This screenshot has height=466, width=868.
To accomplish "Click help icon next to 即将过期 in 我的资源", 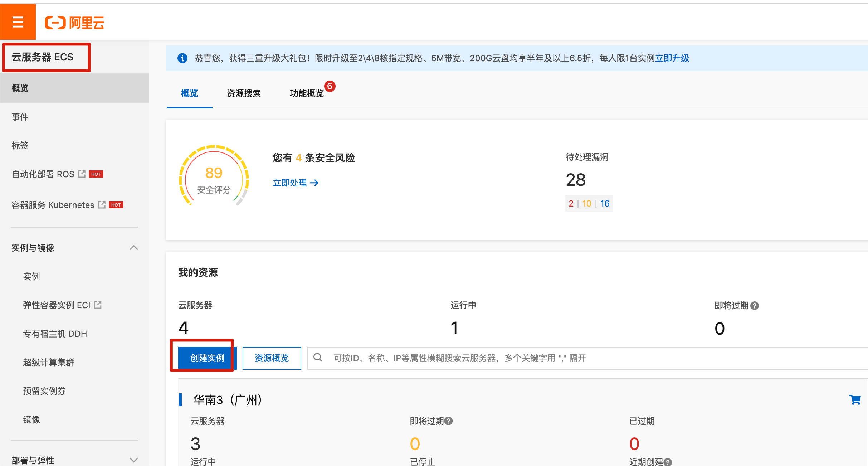I will tap(755, 306).
